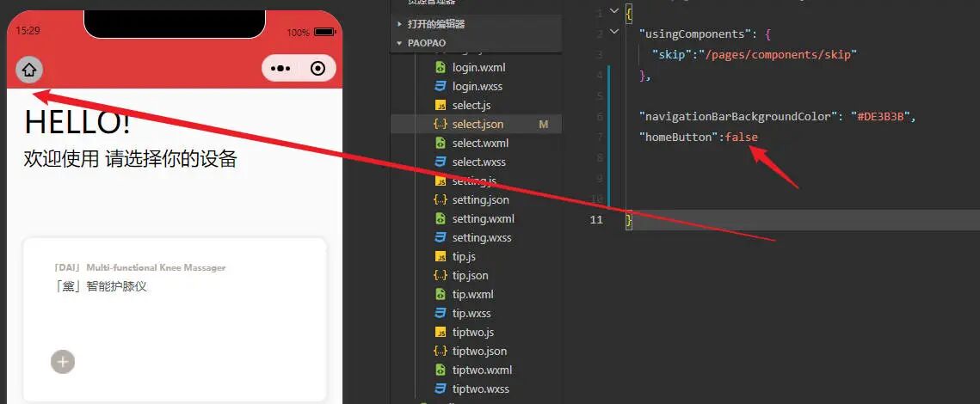Click the "/pages/components/skip" path string
This screenshot has height=404, width=980.
click(778, 54)
